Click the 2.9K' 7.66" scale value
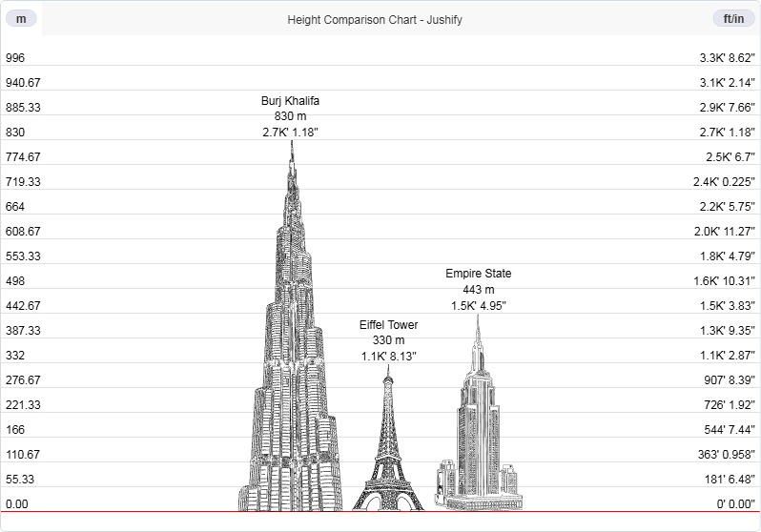The width and height of the screenshot is (761, 532). [x=727, y=108]
